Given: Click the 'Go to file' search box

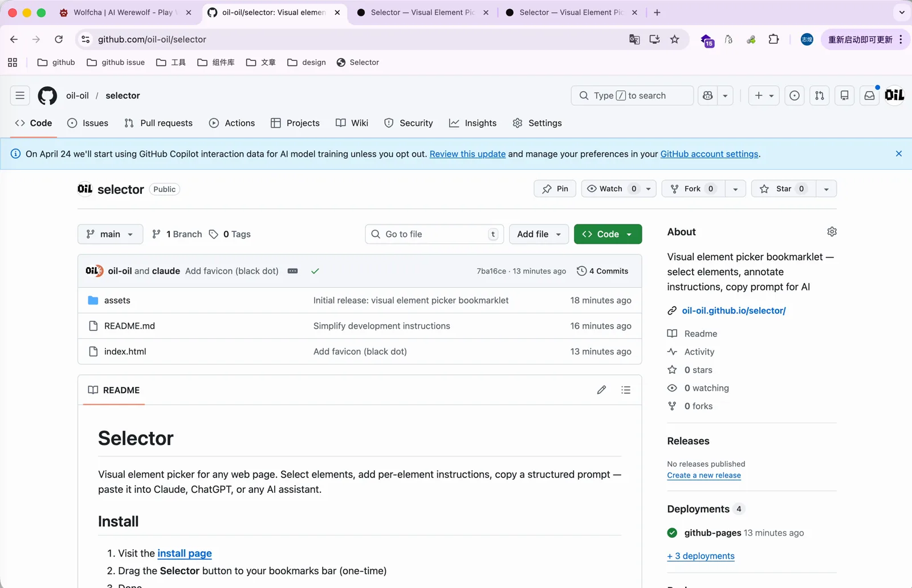Looking at the screenshot, I should (x=434, y=234).
